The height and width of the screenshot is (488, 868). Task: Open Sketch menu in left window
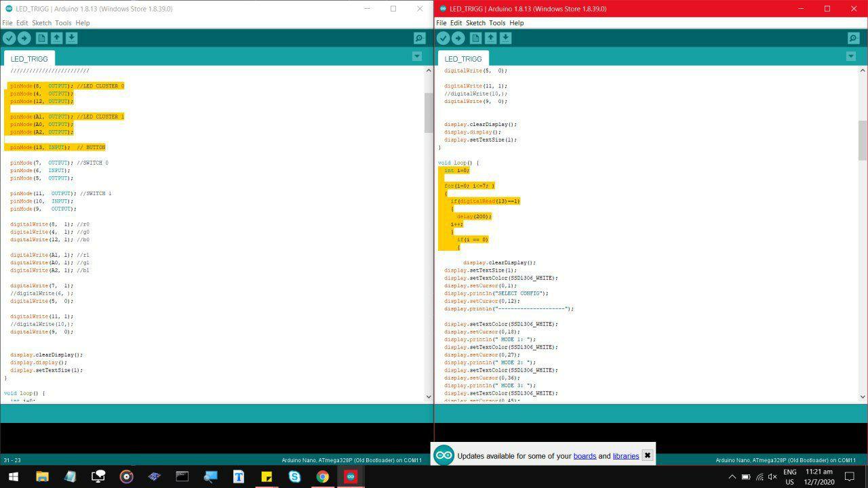[42, 23]
